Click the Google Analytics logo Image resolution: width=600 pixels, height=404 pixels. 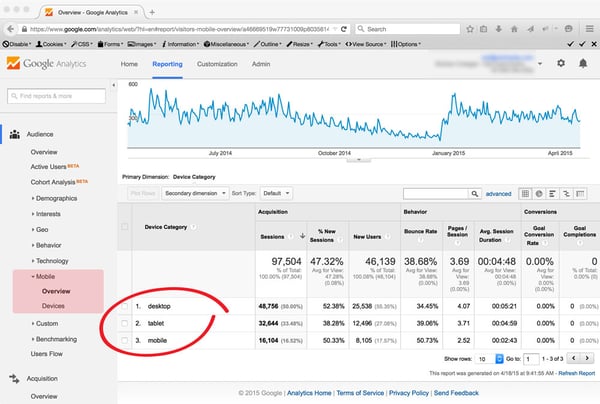click(x=46, y=64)
